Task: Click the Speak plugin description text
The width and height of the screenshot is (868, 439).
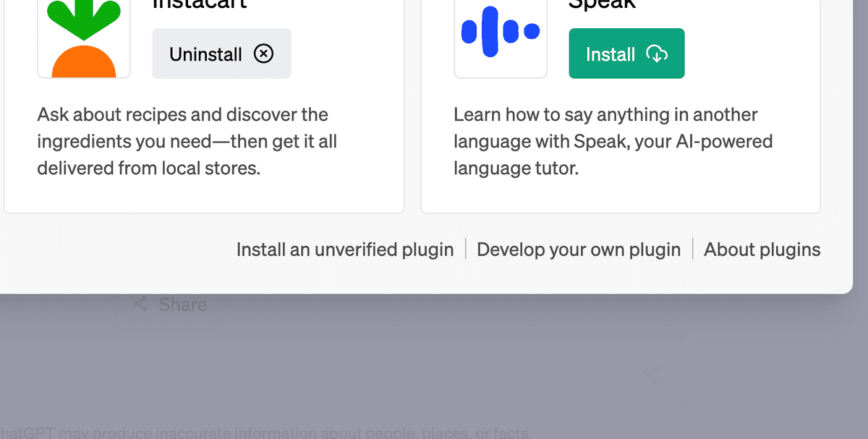Action: pyautogui.click(x=613, y=142)
